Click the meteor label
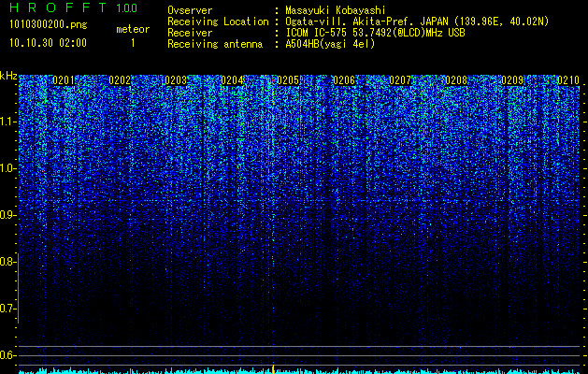 (133, 29)
